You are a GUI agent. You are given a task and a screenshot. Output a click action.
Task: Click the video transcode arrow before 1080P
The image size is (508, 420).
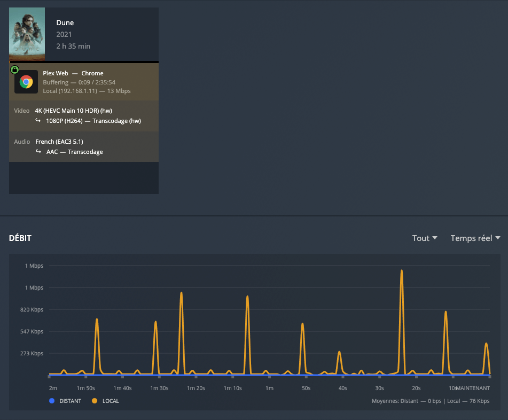coord(38,121)
